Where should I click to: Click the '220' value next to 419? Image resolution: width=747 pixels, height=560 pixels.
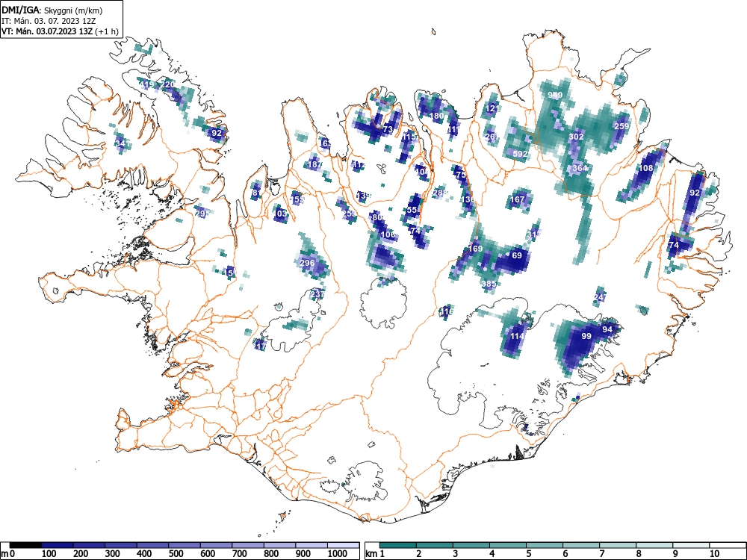tap(169, 84)
